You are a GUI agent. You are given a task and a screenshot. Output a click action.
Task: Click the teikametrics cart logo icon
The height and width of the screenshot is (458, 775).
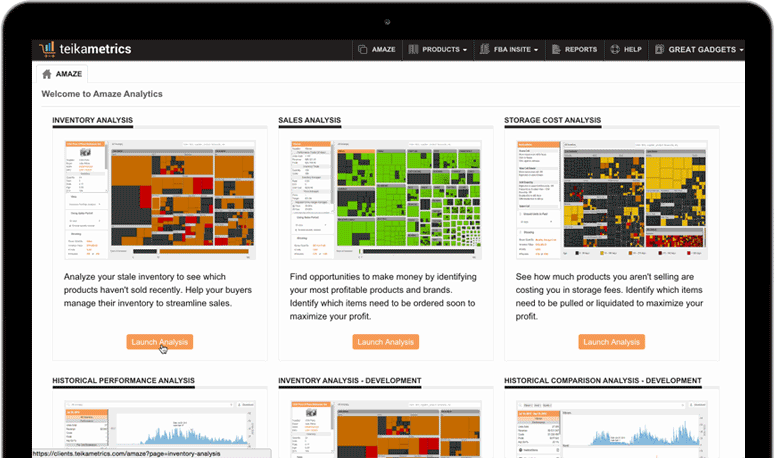[47, 49]
